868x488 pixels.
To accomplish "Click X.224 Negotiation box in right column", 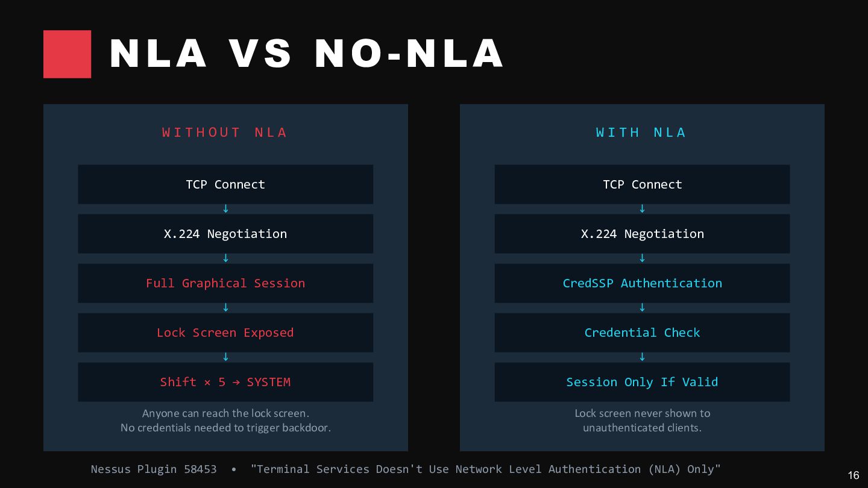I will [x=642, y=234].
